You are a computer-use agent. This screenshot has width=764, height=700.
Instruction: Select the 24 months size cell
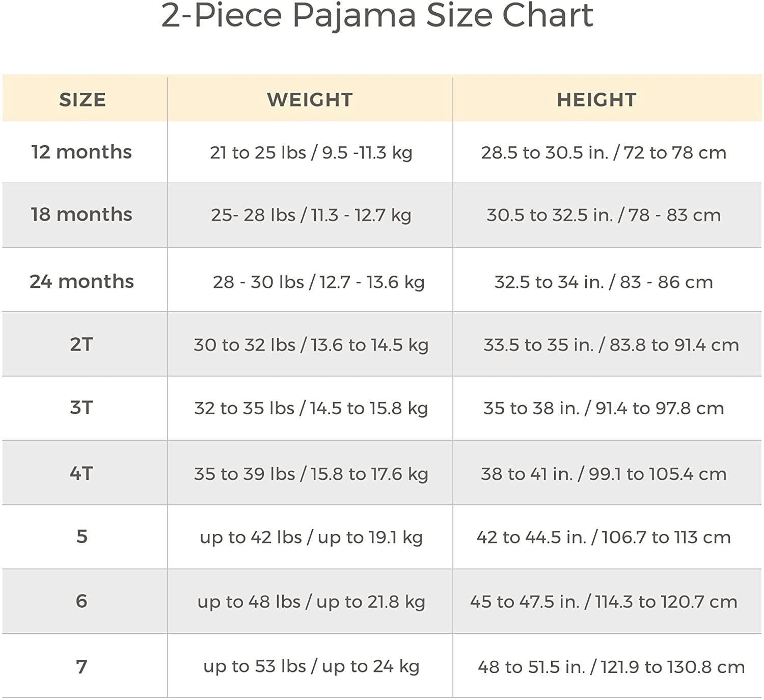point(81,281)
